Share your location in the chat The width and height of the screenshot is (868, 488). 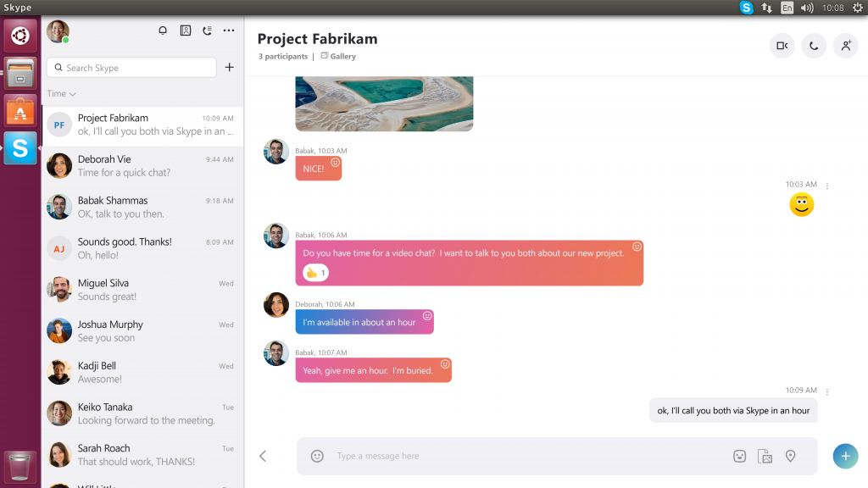click(790, 456)
